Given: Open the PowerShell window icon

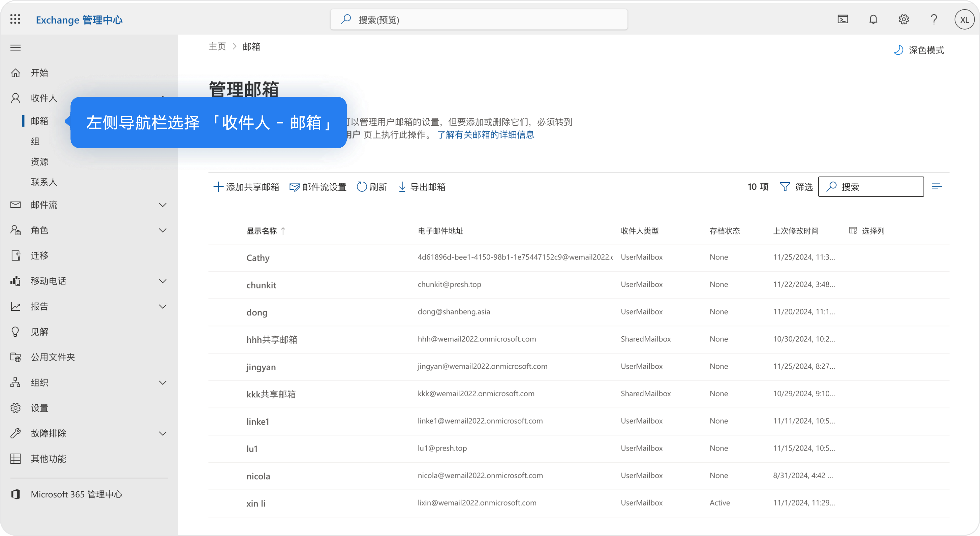Looking at the screenshot, I should pos(843,19).
